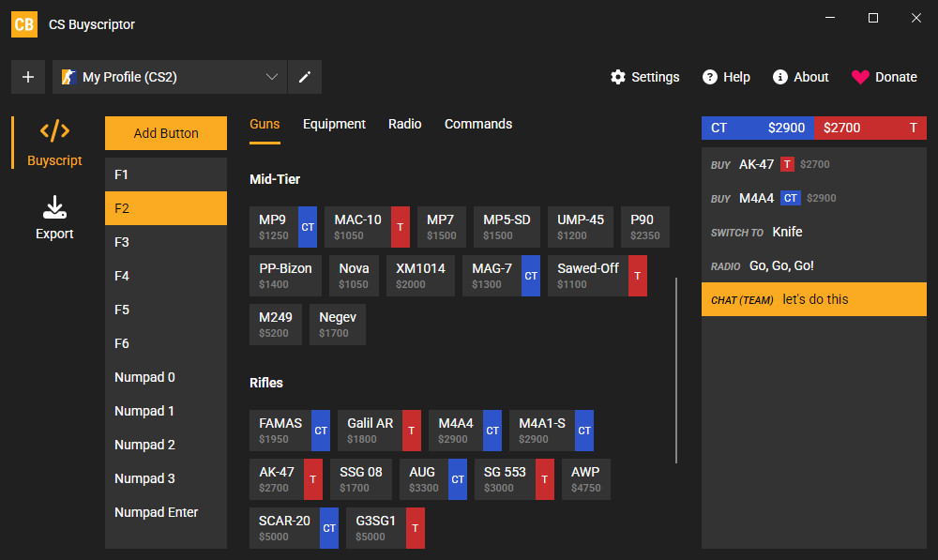Switch to the Radio tab
The width and height of the screenshot is (938, 560).
click(405, 125)
